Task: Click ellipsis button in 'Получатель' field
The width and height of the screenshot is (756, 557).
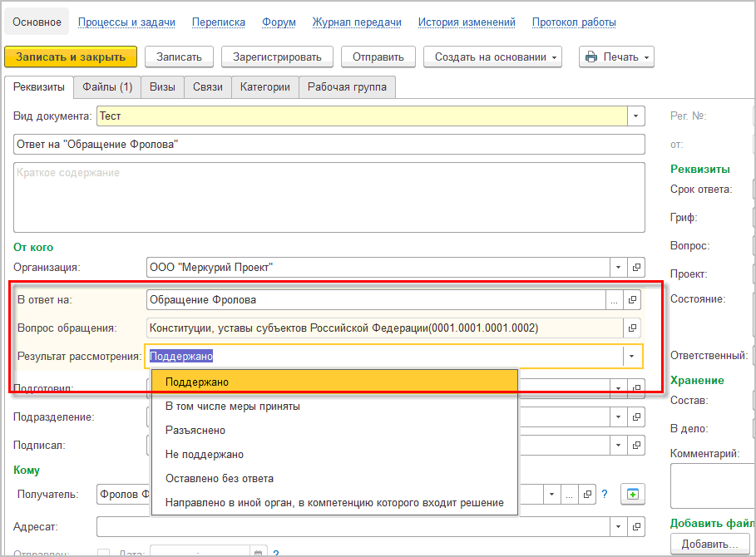Action: 570,495
